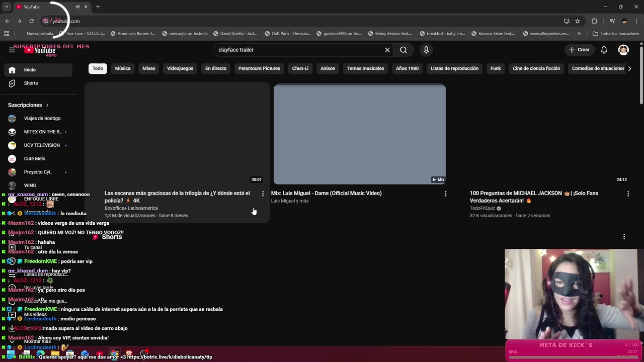
Task: Open more options for Michael Jackson video
Action: click(628, 194)
